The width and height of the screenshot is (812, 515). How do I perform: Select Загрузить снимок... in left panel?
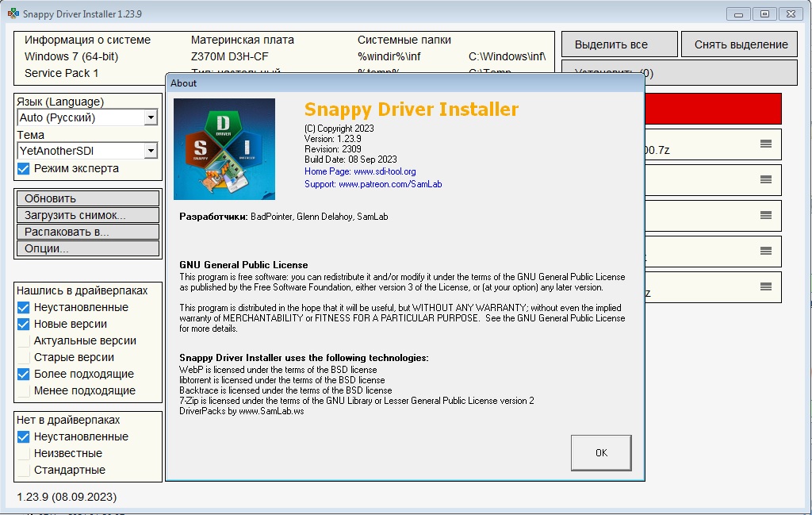point(87,215)
